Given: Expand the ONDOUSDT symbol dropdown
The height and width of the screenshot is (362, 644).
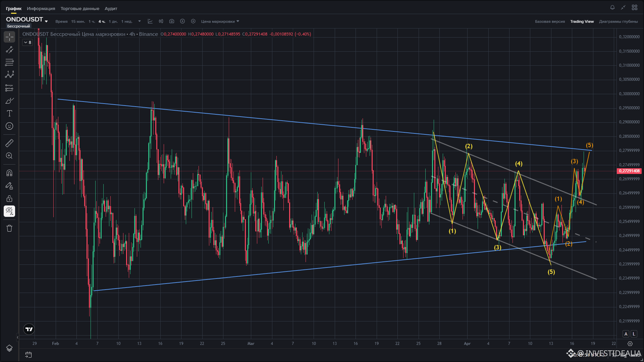Looking at the screenshot, I should [x=46, y=21].
